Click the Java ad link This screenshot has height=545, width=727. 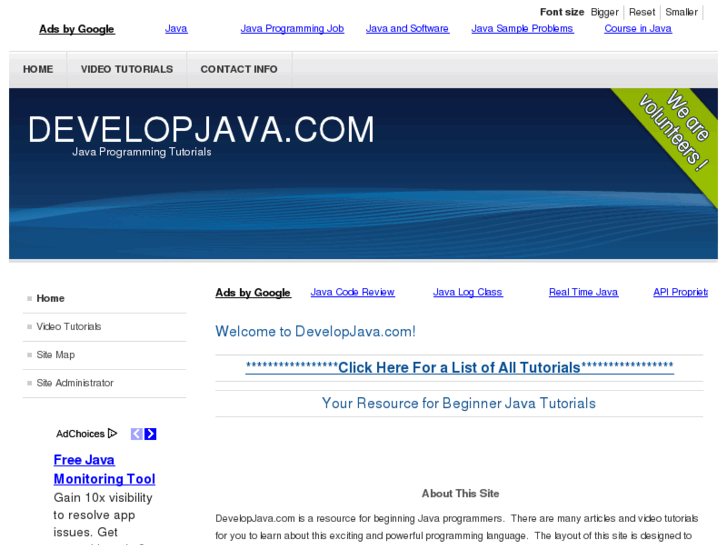click(x=176, y=28)
